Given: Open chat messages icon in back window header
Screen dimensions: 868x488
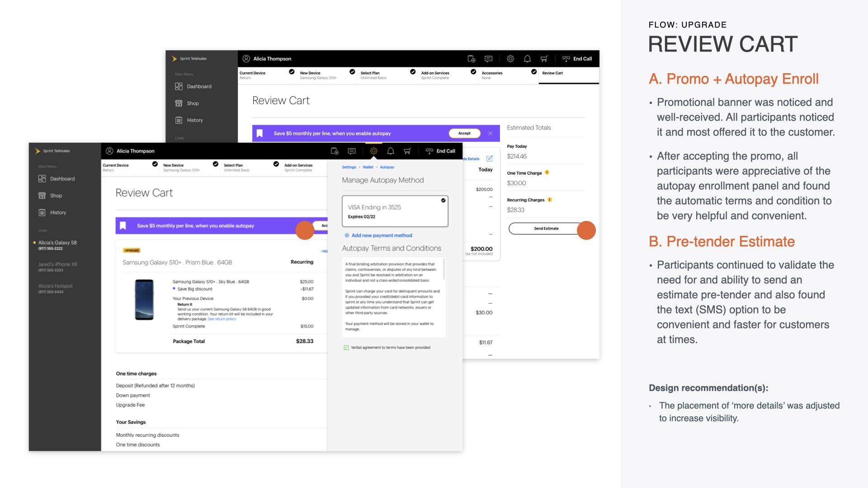Looking at the screenshot, I should pyautogui.click(x=489, y=59).
